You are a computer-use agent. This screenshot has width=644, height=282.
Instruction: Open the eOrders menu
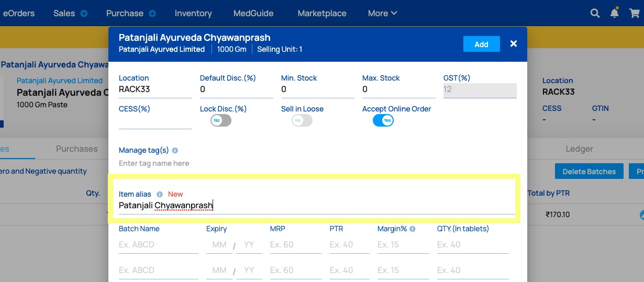point(19,13)
